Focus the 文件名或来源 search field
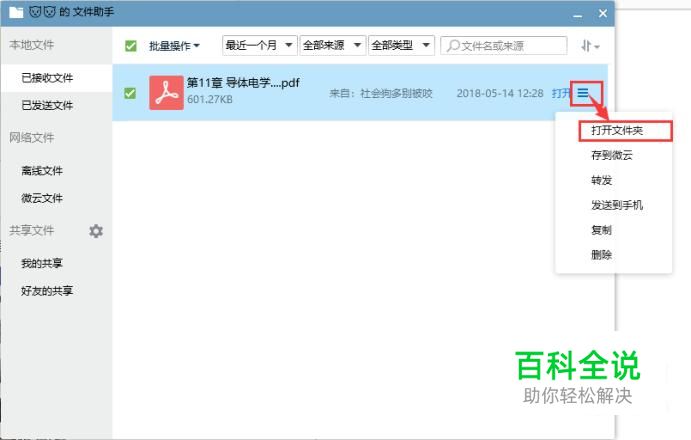The width and height of the screenshot is (691, 440). pos(504,46)
